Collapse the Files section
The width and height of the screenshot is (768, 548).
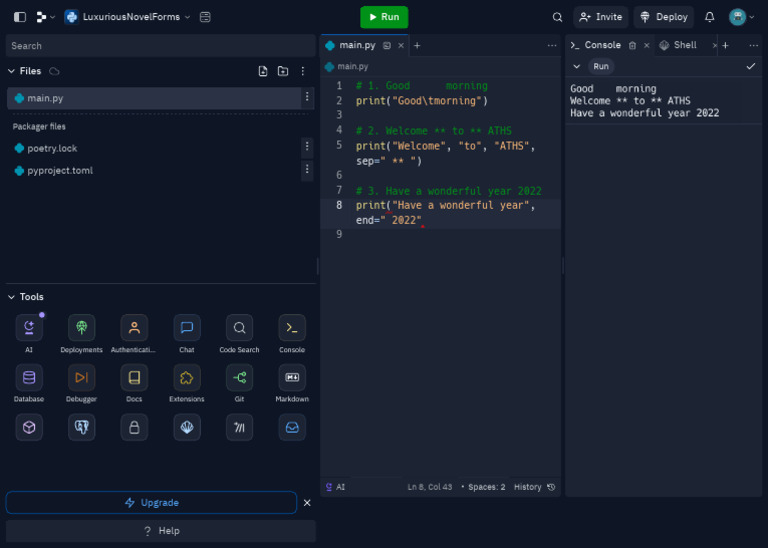click(12, 71)
